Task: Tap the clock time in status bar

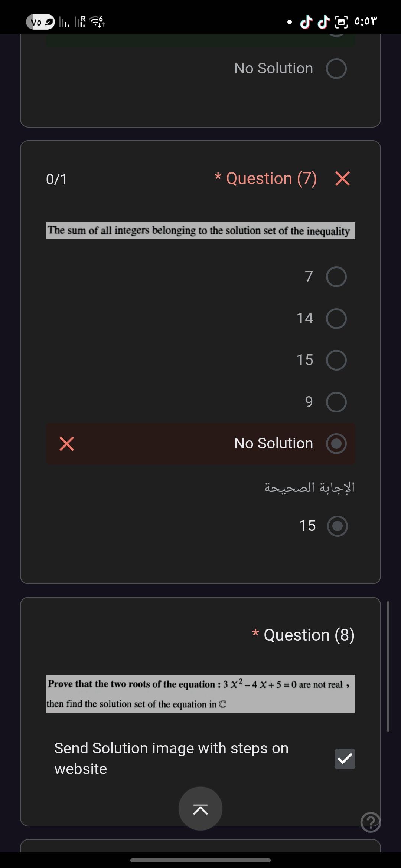Action: pos(366,22)
